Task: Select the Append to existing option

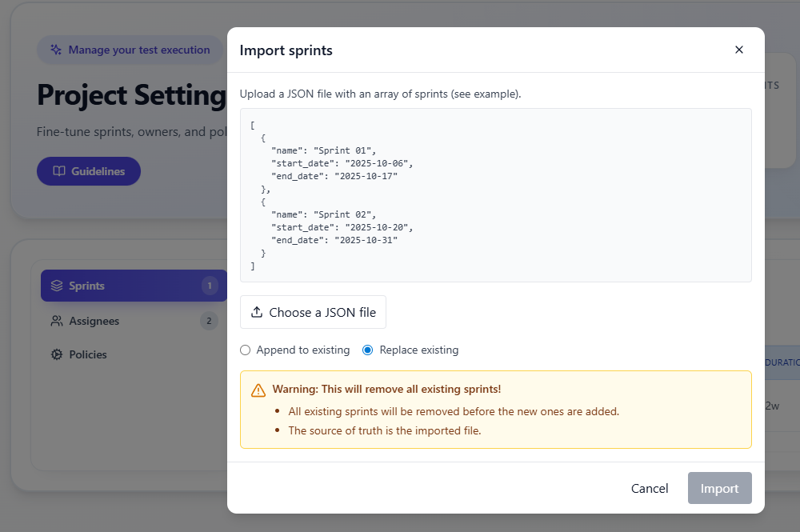Action: [246, 350]
